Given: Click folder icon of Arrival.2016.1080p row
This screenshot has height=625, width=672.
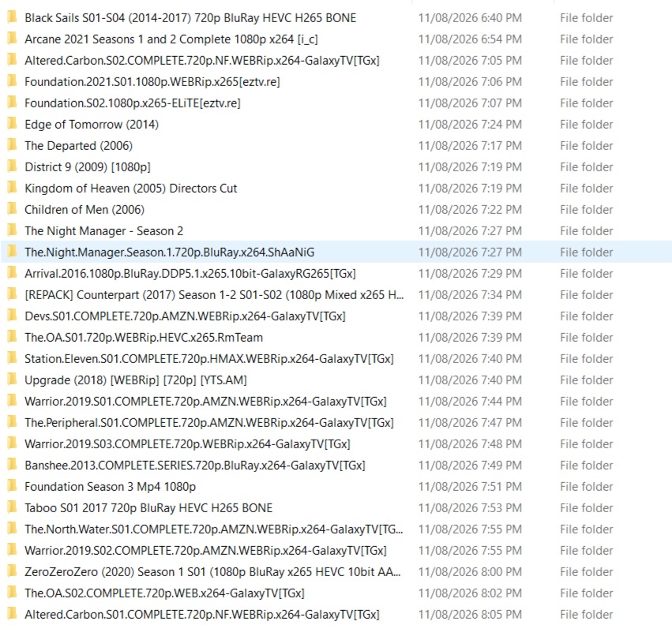Looking at the screenshot, I should [x=12, y=273].
